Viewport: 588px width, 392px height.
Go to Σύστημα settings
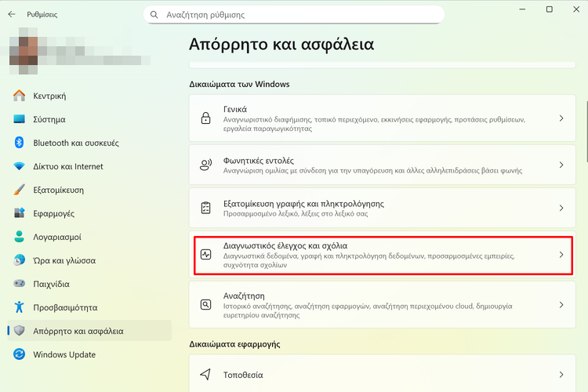[x=89, y=119]
